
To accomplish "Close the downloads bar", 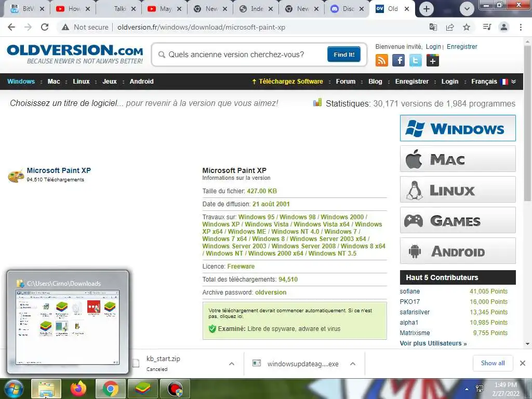I will point(523,363).
